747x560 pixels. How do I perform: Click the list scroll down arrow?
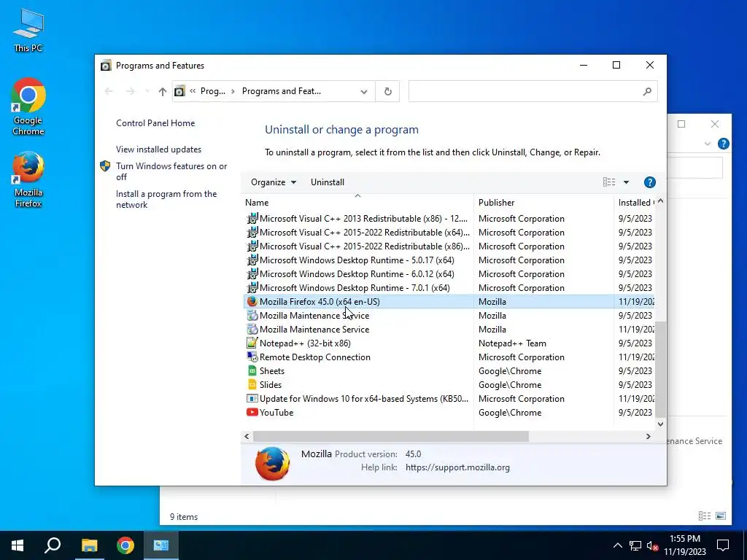(x=660, y=424)
